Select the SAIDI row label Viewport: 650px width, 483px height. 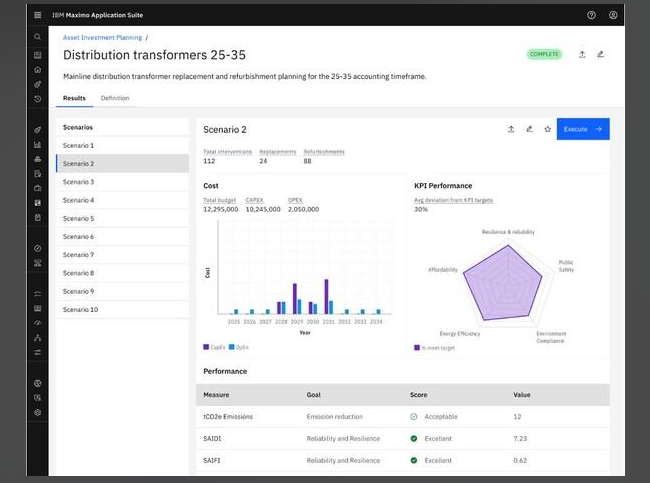212,439
